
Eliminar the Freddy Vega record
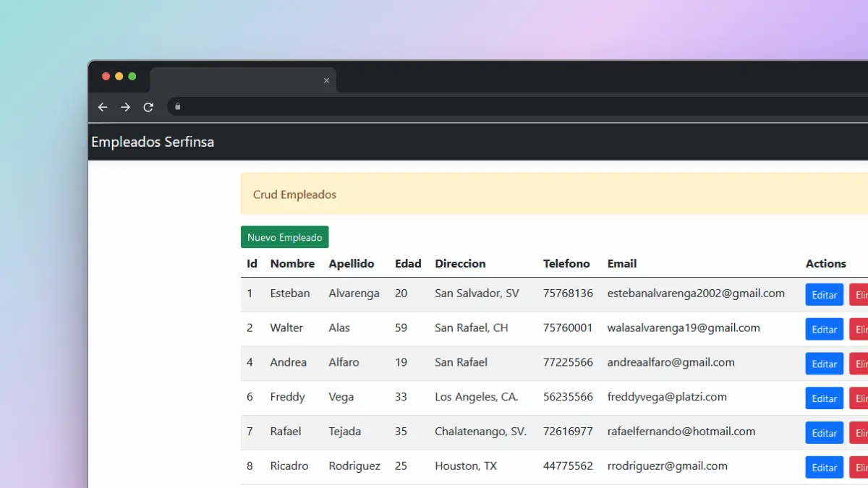pyautogui.click(x=861, y=398)
